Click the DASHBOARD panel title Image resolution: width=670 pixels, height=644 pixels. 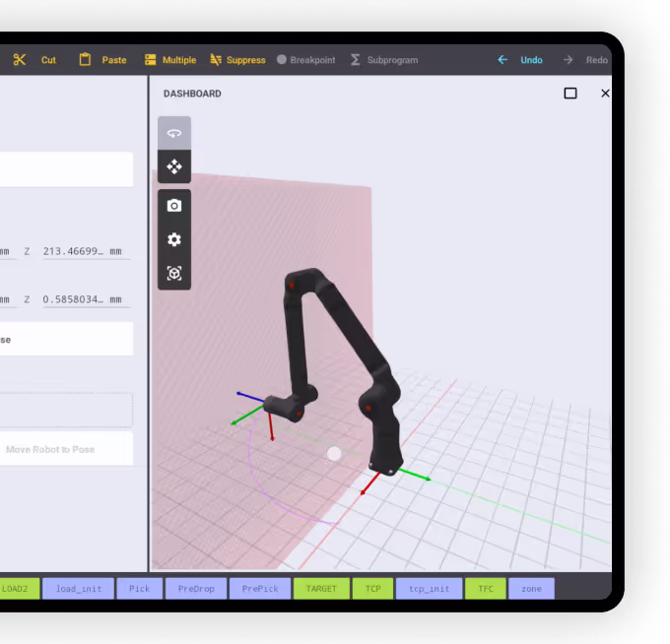(x=192, y=94)
